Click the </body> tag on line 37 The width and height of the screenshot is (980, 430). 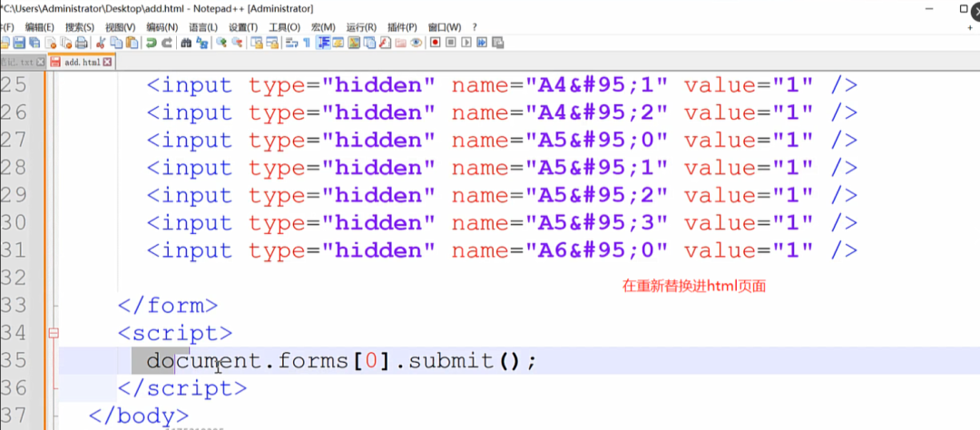[x=139, y=415]
